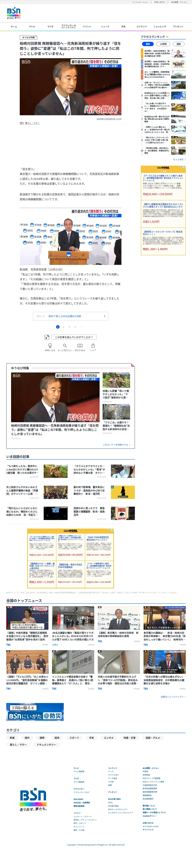Open プレゼント in the top navigation bar
Screen dimensions: 192x868
[x=178, y=27]
